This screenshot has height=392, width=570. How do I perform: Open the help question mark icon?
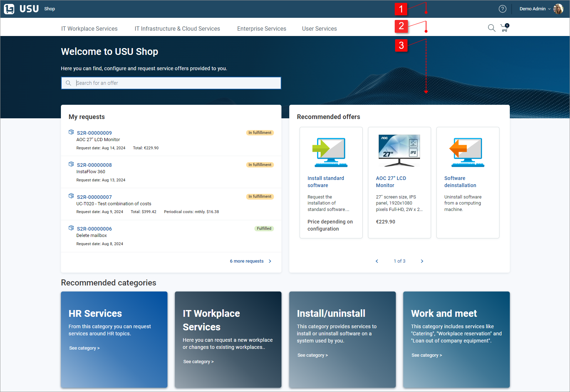point(502,9)
